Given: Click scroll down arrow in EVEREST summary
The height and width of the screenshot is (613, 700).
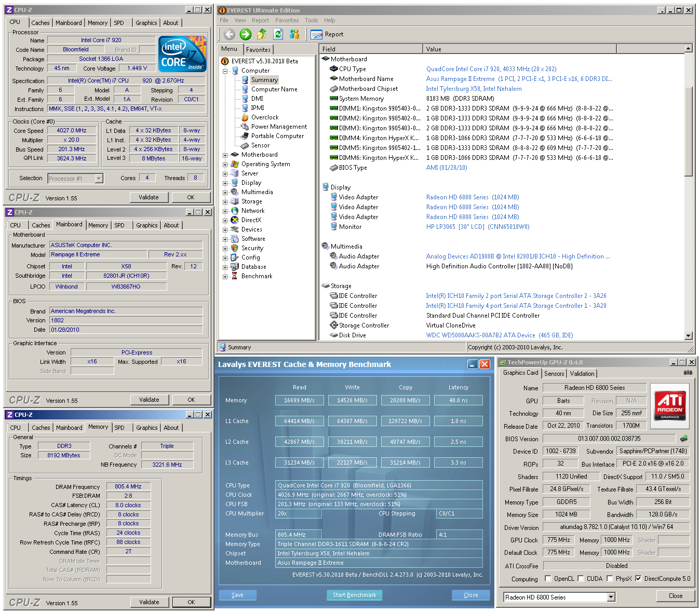Looking at the screenshot, I should [x=689, y=336].
